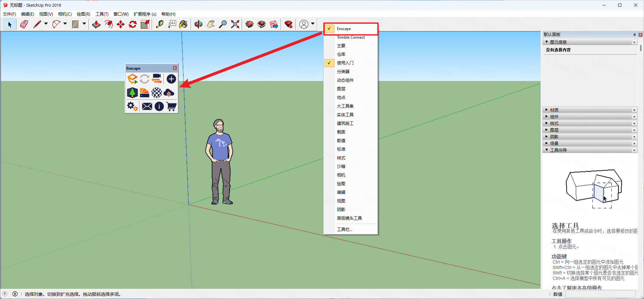Select the Eraser tool
The image size is (644, 299).
tap(24, 24)
